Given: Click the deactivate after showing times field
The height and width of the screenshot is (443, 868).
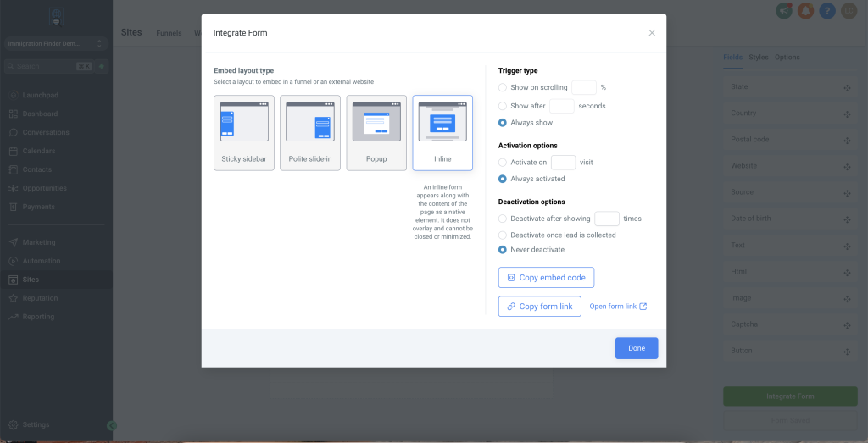Looking at the screenshot, I should [x=606, y=219].
